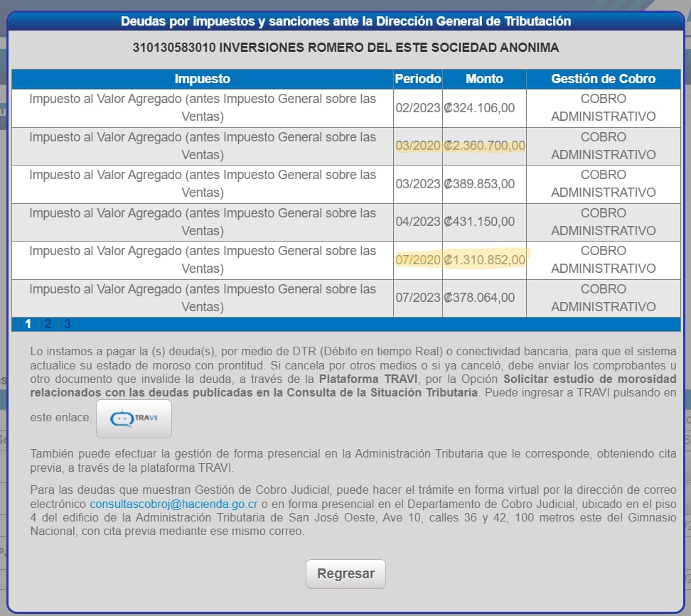This screenshot has height=616, width=691.
Task: Select the currently active page 1 tab
Action: tap(28, 323)
